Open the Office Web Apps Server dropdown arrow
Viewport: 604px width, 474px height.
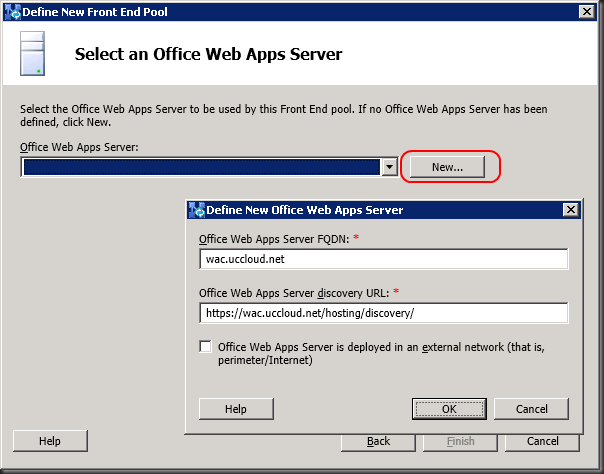pyautogui.click(x=389, y=167)
